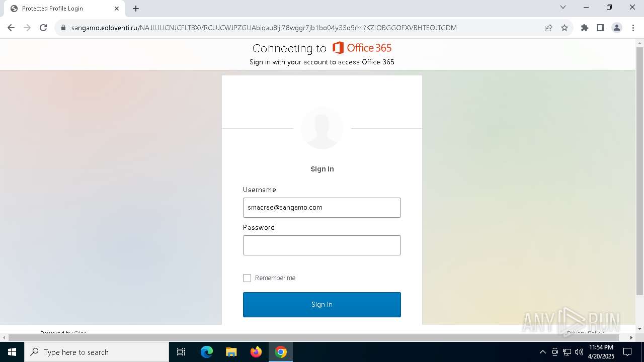
Task: Open the notification center icon
Action: 627,352
